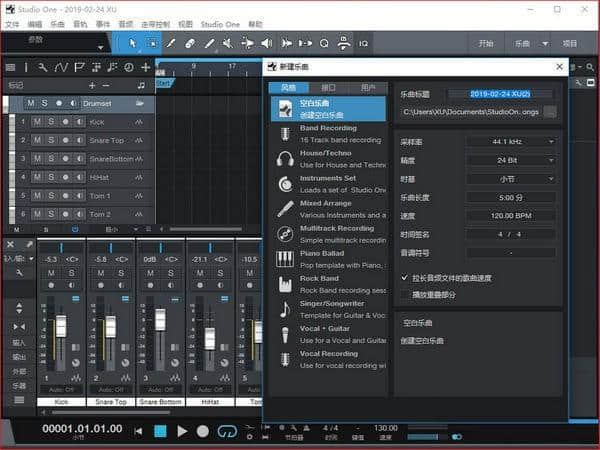Solo the Kick track in track list
600x450 pixels.
tap(51, 122)
